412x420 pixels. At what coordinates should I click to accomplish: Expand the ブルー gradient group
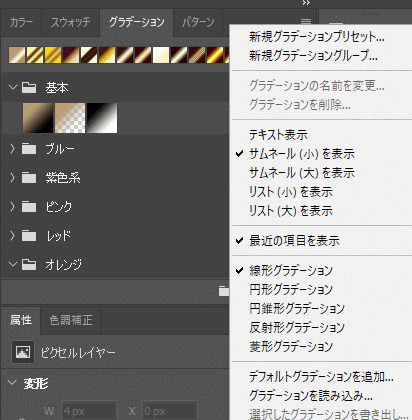(13, 149)
